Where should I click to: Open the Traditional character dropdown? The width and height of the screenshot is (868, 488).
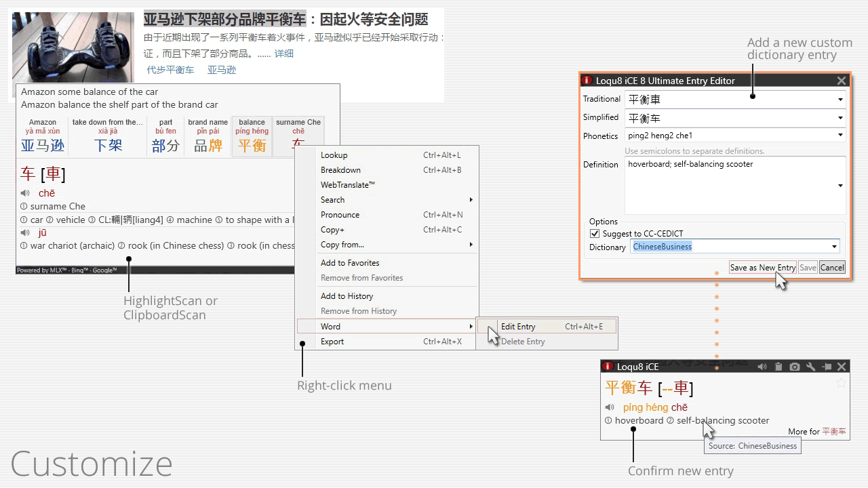[840, 99]
